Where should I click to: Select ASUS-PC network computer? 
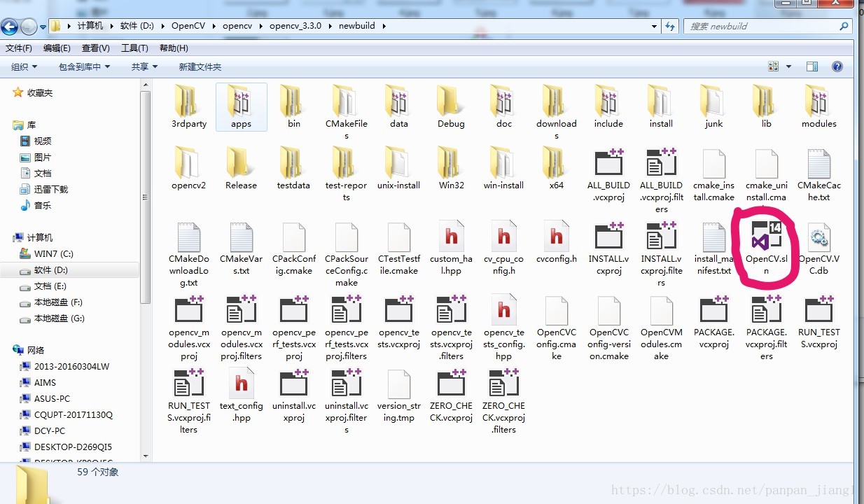click(x=45, y=398)
